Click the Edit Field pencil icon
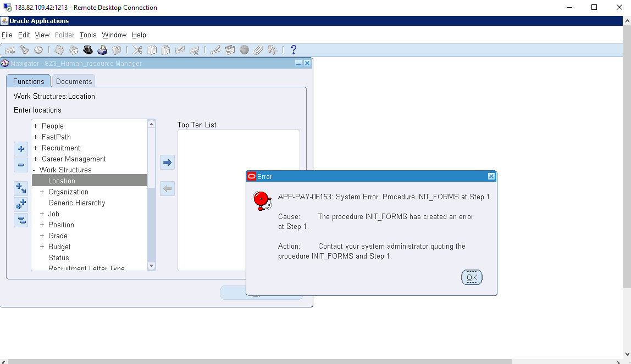Viewport: 631px width, 364px height. coord(215,50)
